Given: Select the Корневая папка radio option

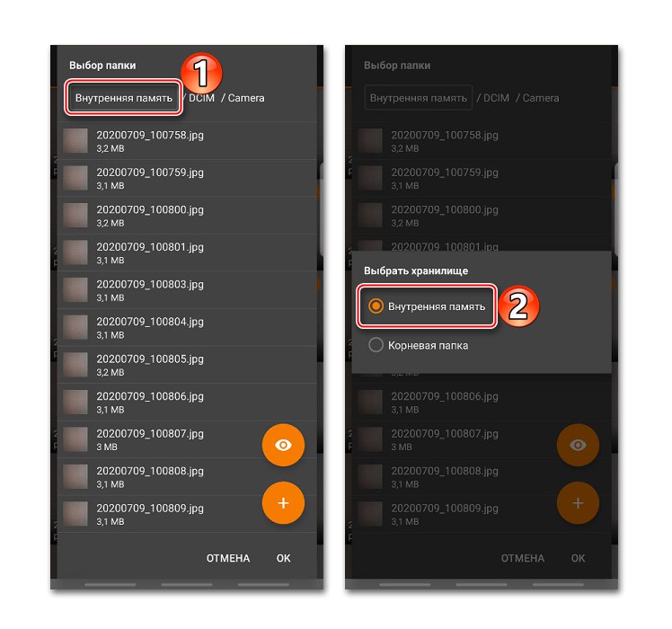Looking at the screenshot, I should 419,345.
